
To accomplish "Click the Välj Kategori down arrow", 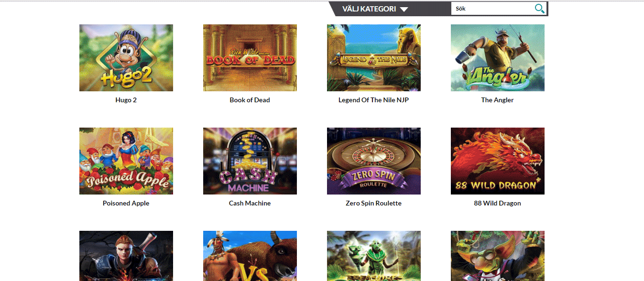I will click(404, 9).
